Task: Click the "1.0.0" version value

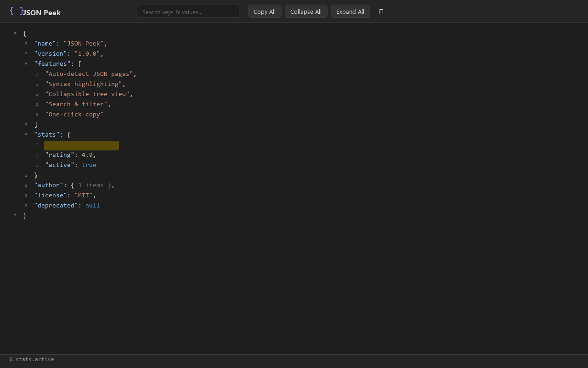Action: tap(87, 54)
